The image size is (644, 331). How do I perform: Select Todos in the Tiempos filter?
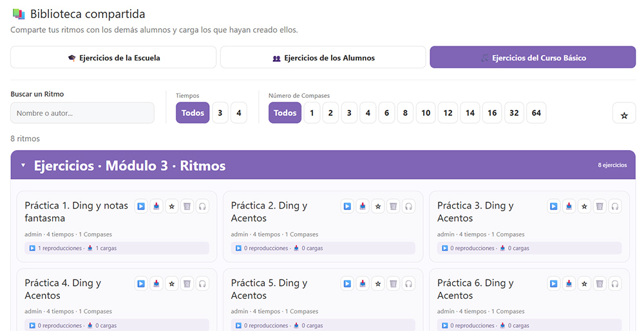pos(193,113)
